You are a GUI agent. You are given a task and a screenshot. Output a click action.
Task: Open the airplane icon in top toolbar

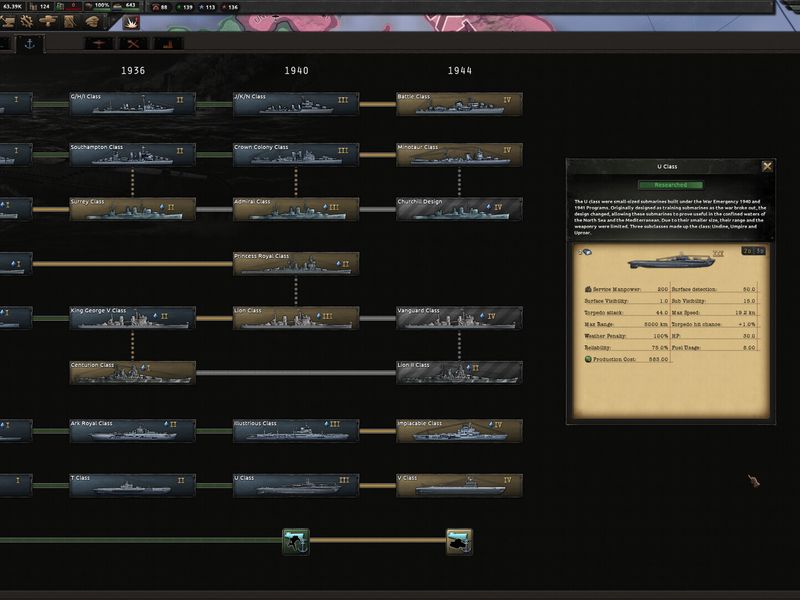[x=48, y=21]
